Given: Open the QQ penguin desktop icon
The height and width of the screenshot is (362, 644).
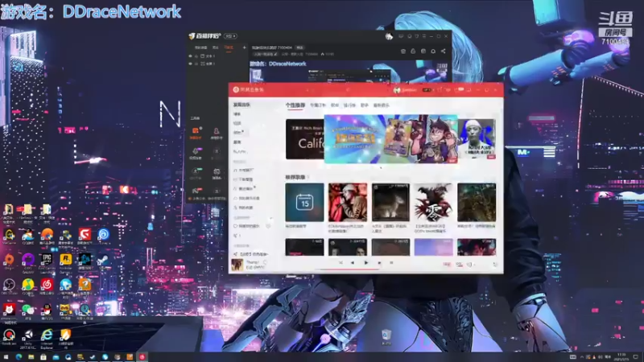Looking at the screenshot, I should (x=47, y=311).
